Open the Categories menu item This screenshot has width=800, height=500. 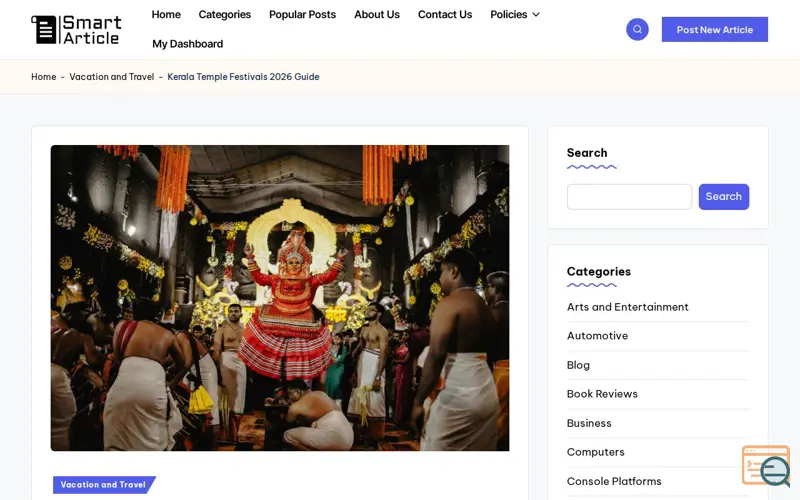pyautogui.click(x=224, y=15)
